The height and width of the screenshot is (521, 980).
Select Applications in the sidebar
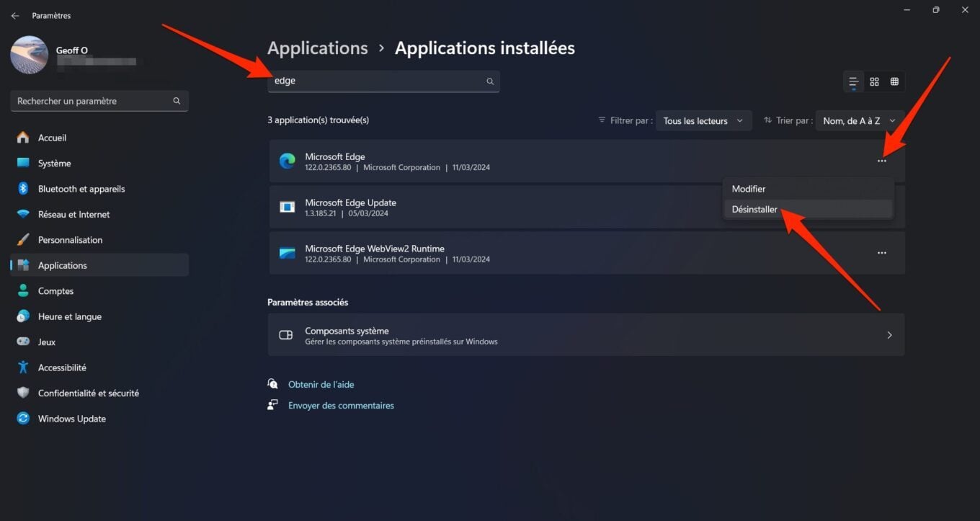tap(99, 265)
